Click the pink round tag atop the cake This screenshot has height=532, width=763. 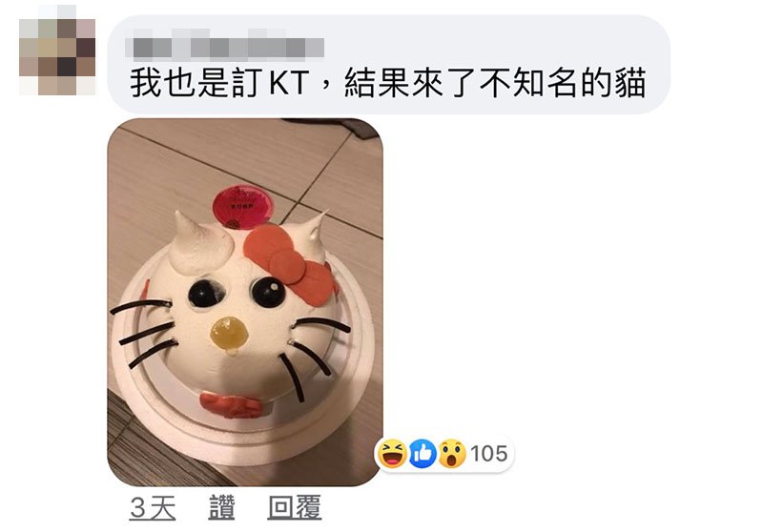pos(242,207)
